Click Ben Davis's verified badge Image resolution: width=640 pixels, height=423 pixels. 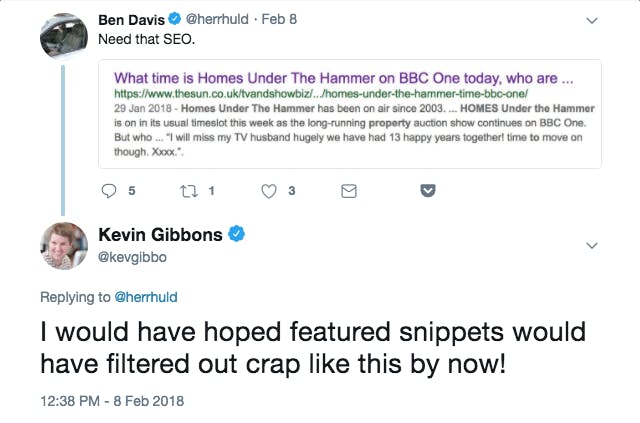173,18
